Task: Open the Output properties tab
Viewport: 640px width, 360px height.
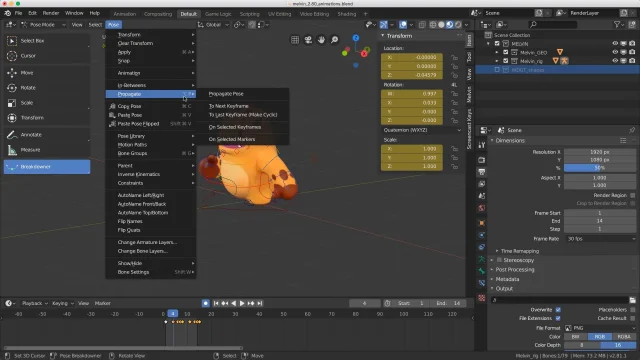Action: click(482, 172)
